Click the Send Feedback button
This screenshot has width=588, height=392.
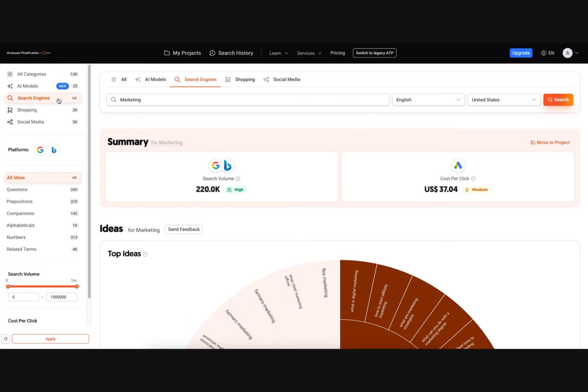tap(184, 229)
